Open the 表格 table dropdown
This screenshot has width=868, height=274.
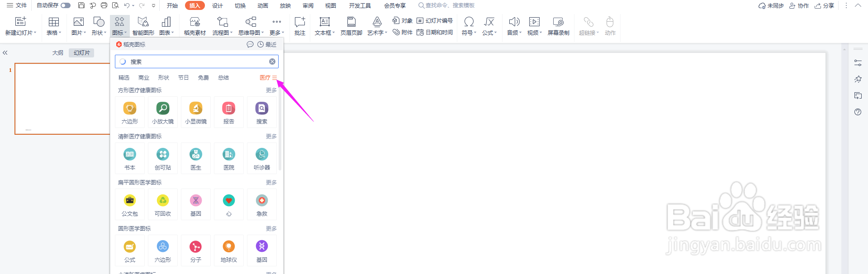click(54, 26)
